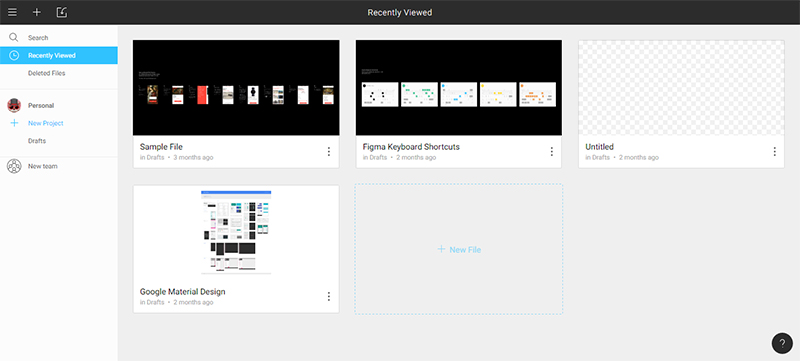Open options menu for Sample File
The image size is (800, 361).
[x=329, y=151]
